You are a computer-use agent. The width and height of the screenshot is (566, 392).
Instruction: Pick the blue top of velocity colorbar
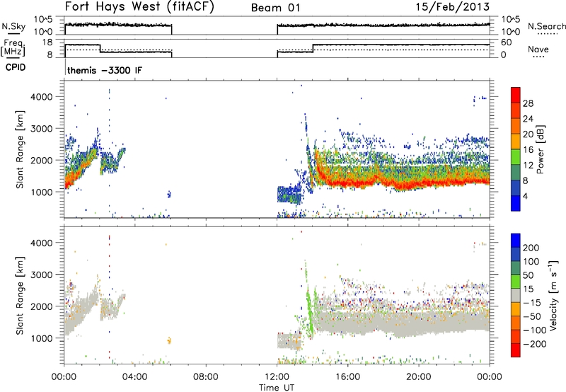click(x=516, y=241)
